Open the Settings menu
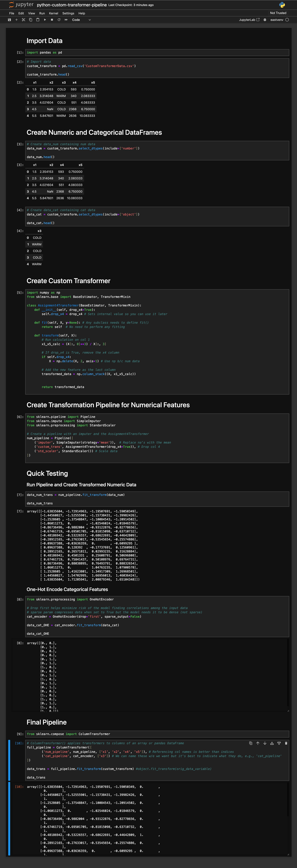The height and width of the screenshot is (868, 297). (68, 13)
